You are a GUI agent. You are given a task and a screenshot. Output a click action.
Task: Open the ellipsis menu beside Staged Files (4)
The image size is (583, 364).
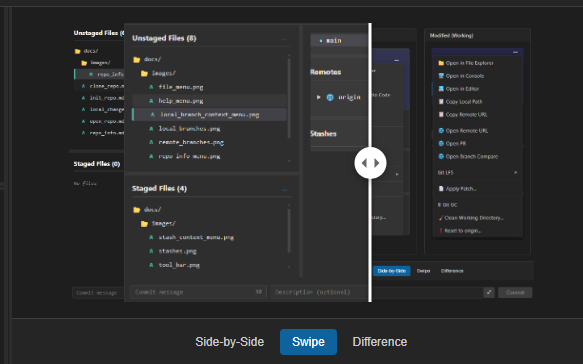[284, 189]
